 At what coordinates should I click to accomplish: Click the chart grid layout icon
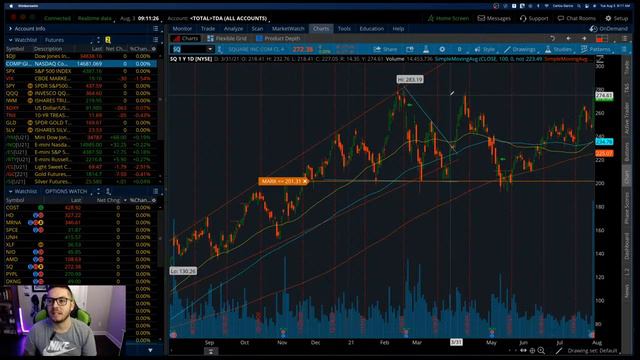[602, 39]
